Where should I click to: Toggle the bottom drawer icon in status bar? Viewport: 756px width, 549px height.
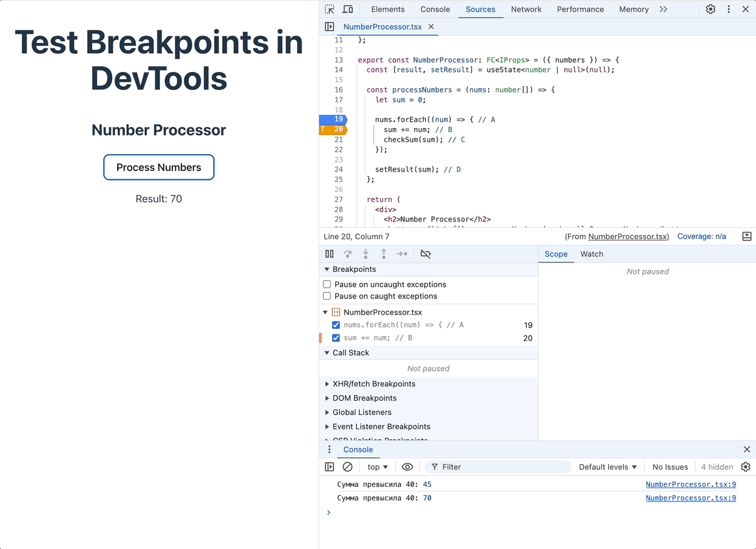coord(747,236)
